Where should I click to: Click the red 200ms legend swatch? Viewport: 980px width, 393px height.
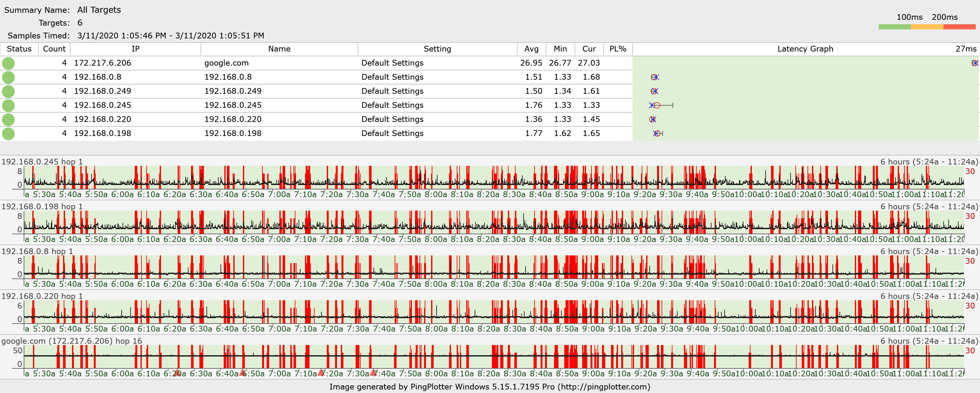pyautogui.click(x=959, y=27)
